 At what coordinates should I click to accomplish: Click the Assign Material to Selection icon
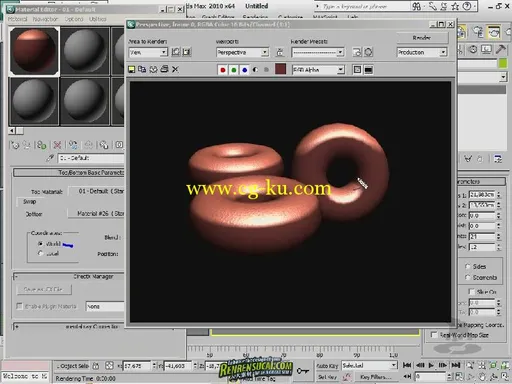pyautogui.click(x=41, y=145)
